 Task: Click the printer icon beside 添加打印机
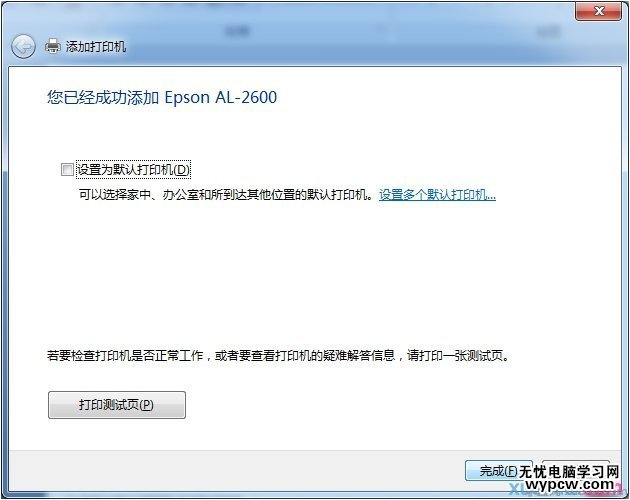click(52, 46)
